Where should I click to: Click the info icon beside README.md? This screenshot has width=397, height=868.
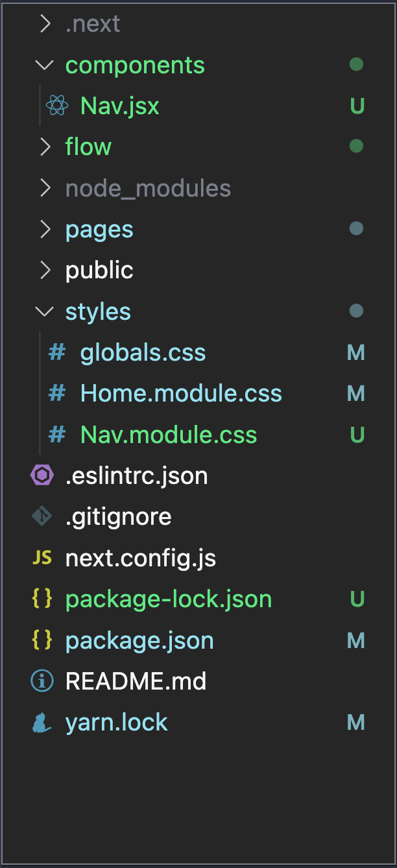click(42, 681)
